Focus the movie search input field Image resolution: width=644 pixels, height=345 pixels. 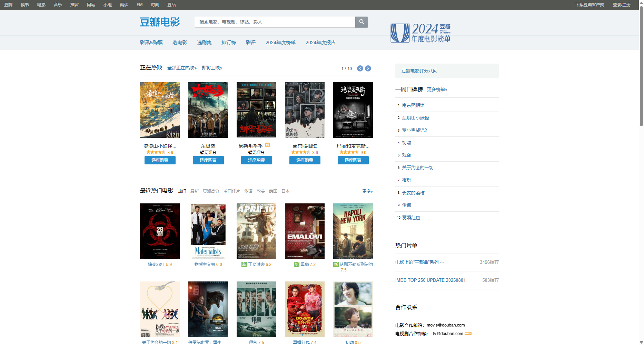tap(275, 22)
